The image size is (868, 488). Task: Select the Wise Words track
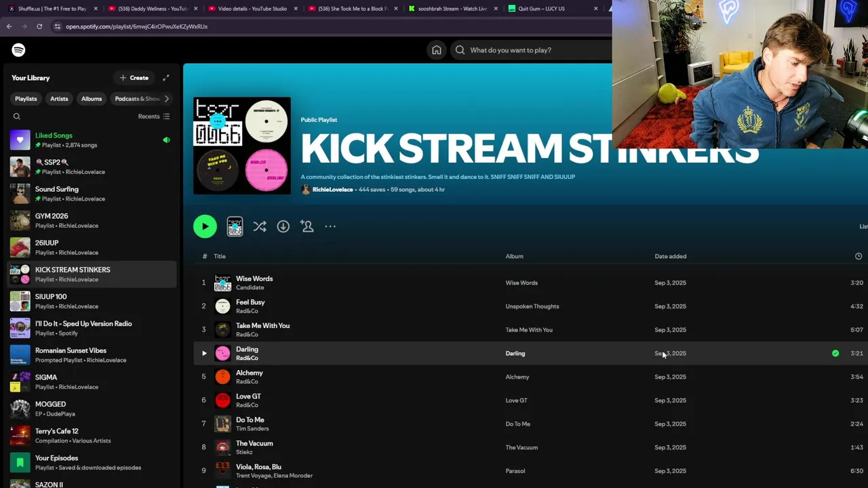click(x=254, y=279)
